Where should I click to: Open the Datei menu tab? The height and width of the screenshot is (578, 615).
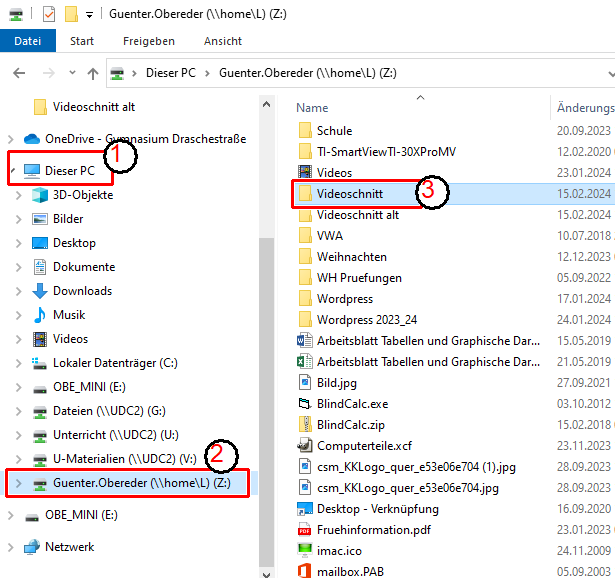pos(28,41)
